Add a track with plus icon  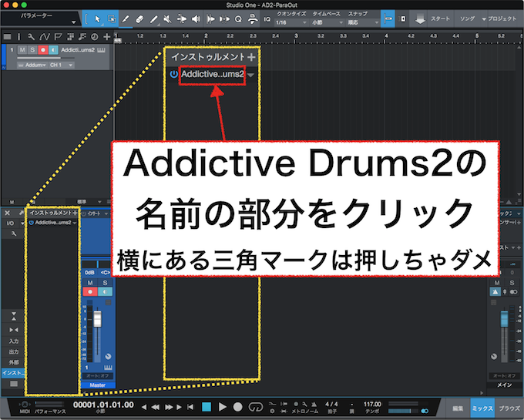click(x=107, y=37)
